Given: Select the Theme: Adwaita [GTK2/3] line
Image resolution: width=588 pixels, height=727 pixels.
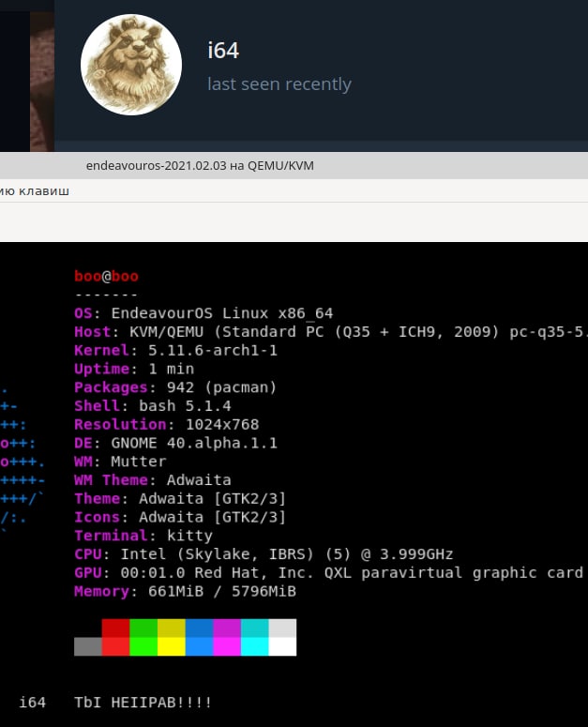Looking at the screenshot, I should point(180,499).
